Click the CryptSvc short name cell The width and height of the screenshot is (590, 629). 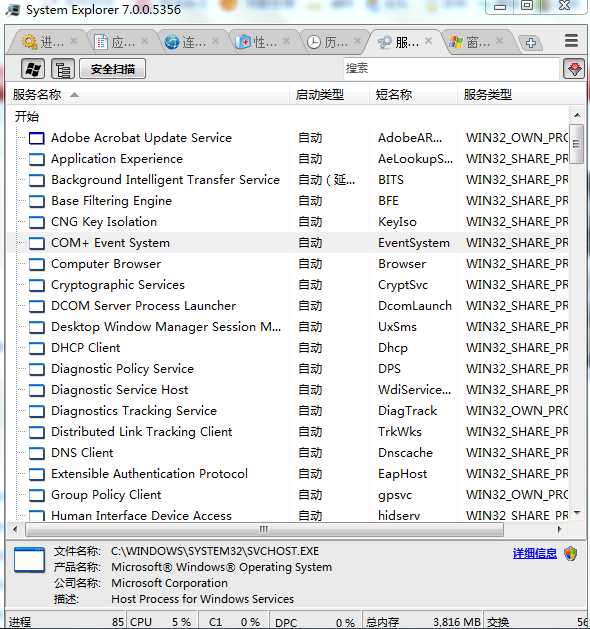[x=403, y=285]
